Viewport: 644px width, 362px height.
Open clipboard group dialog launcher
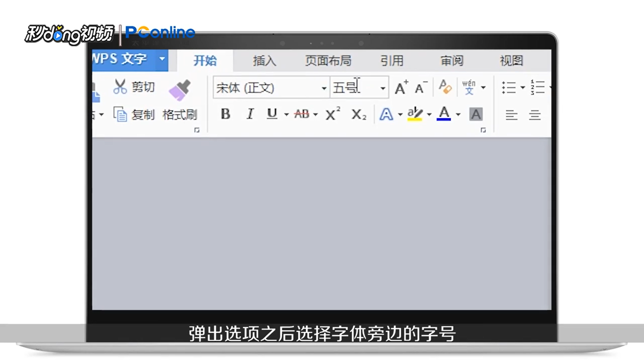pos(197,130)
